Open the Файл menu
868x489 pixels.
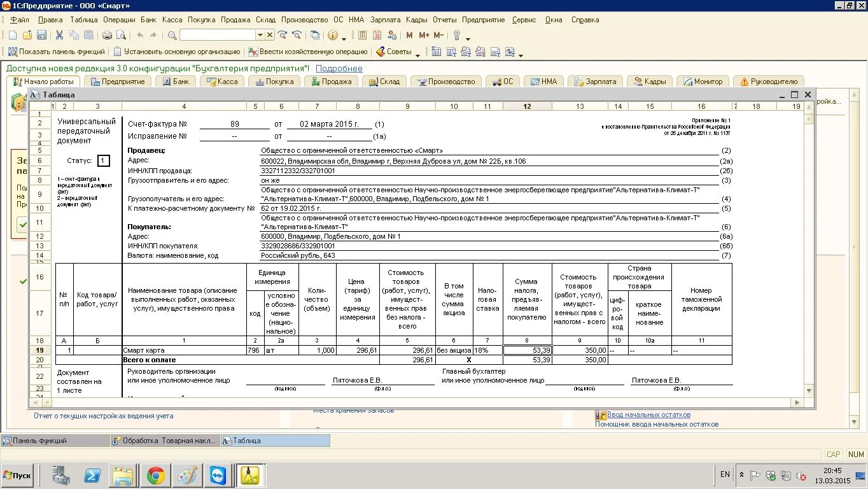tap(20, 20)
